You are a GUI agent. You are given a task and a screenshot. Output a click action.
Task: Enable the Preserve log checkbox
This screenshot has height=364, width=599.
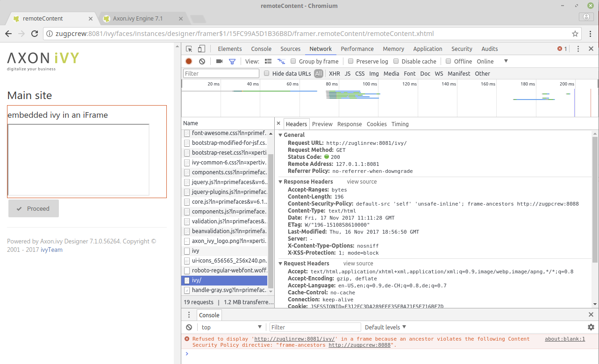point(350,61)
